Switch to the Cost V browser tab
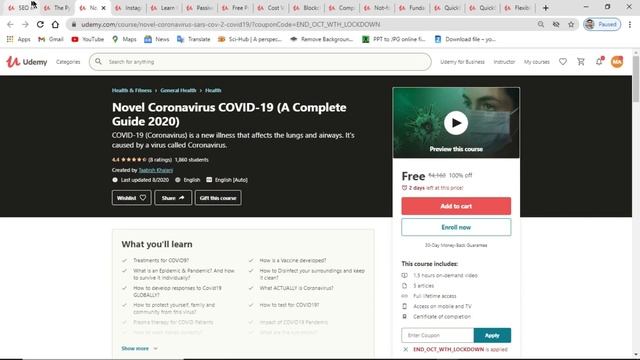This screenshot has width=640, height=360. click(x=270, y=8)
